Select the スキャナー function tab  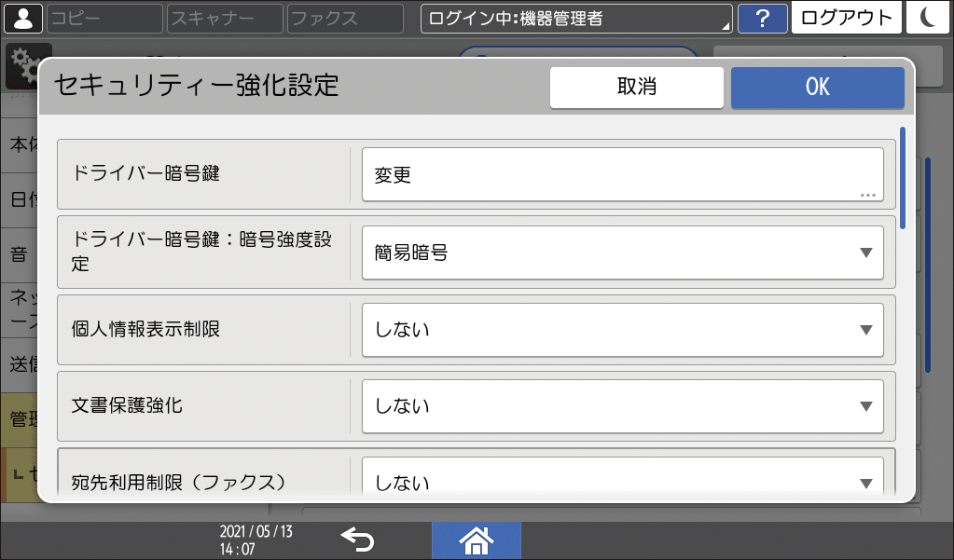coord(224,18)
